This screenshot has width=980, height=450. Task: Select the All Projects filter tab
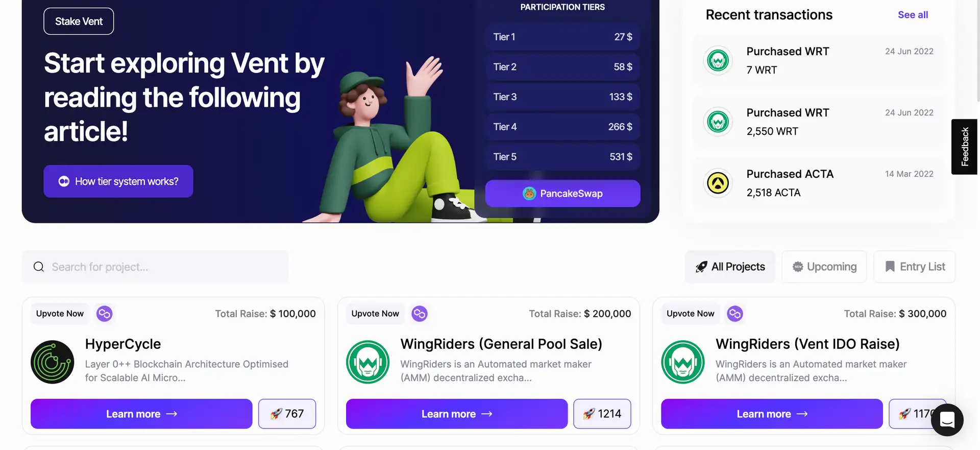730,267
